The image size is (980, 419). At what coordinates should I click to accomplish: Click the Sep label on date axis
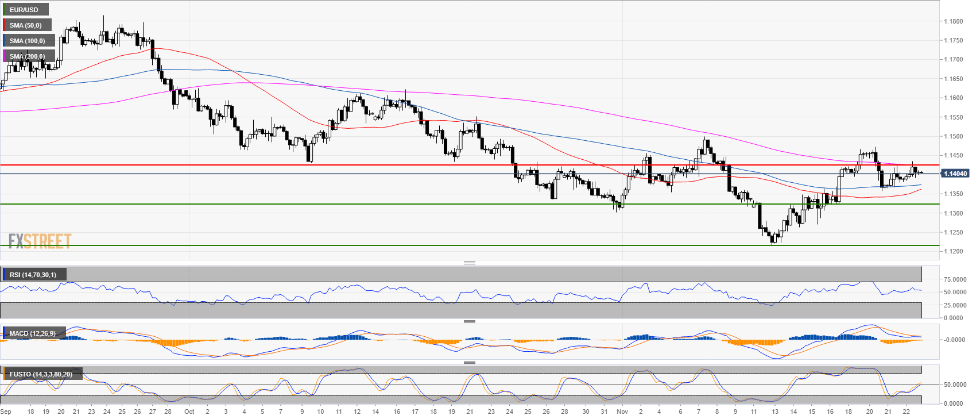(6, 412)
